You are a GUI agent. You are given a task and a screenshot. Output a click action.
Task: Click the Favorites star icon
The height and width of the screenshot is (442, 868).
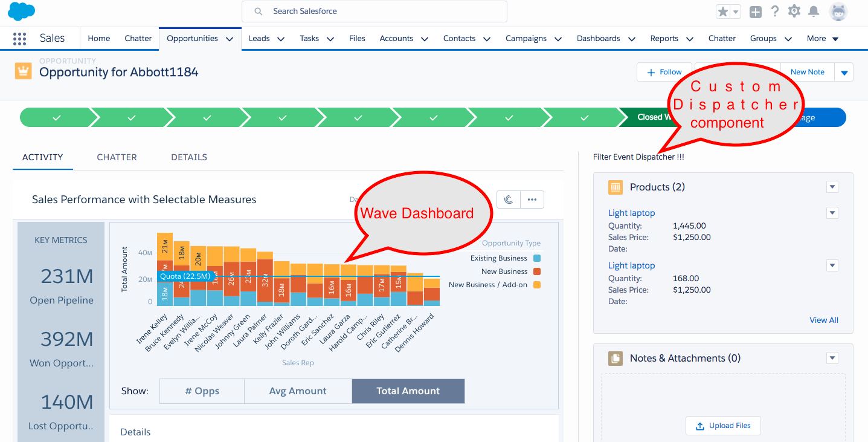[723, 11]
